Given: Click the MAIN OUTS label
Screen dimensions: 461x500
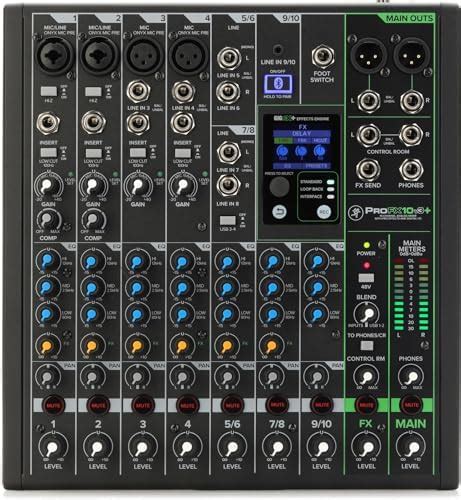Looking at the screenshot, I should pyautogui.click(x=409, y=19).
